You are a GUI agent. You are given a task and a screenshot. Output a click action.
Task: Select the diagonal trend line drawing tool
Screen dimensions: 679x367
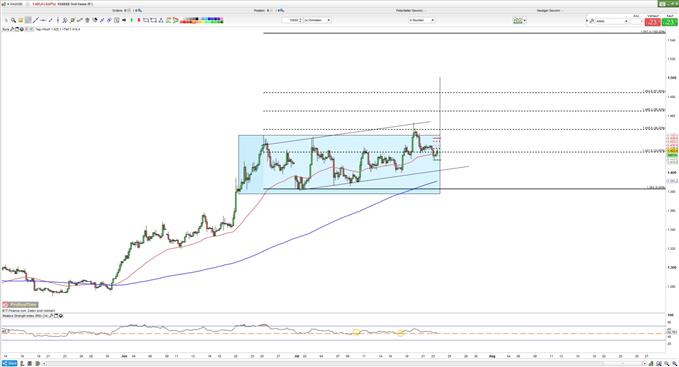pyautogui.click(x=36, y=20)
